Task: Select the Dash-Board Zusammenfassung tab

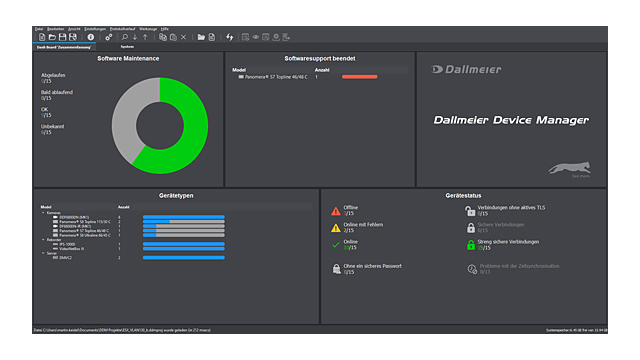Action: (64, 47)
